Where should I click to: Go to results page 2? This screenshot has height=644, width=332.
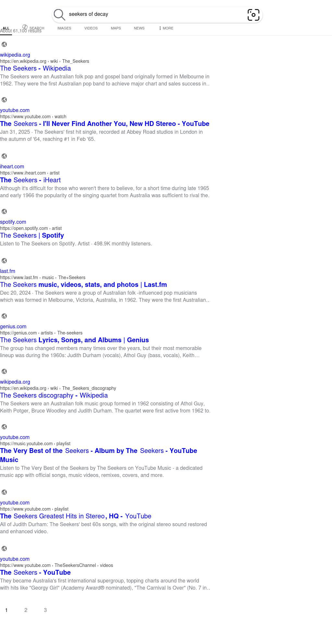click(x=26, y=610)
